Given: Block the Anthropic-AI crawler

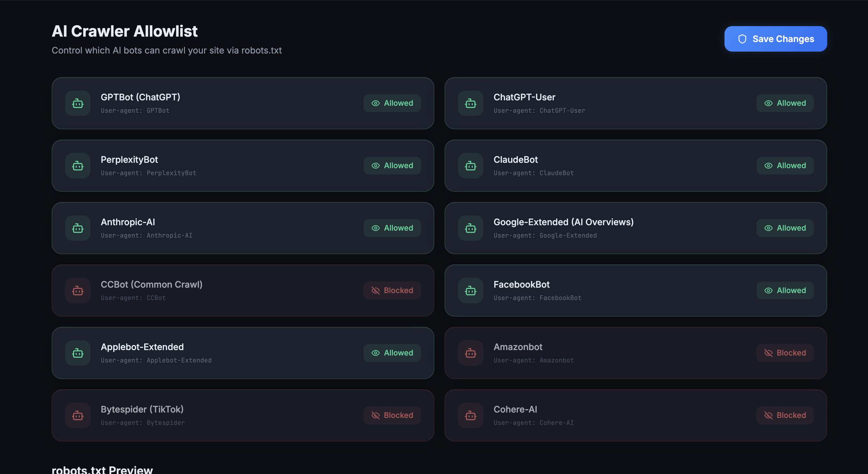Looking at the screenshot, I should click(392, 228).
